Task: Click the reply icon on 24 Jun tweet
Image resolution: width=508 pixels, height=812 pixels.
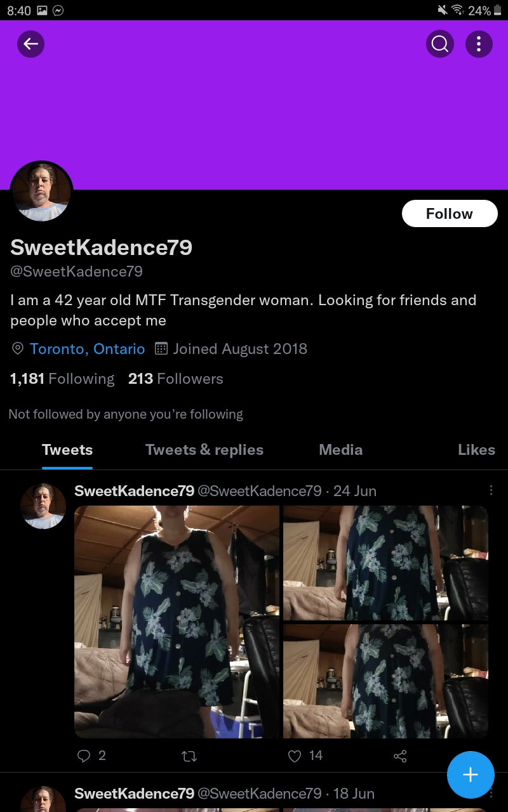Action: 84,756
